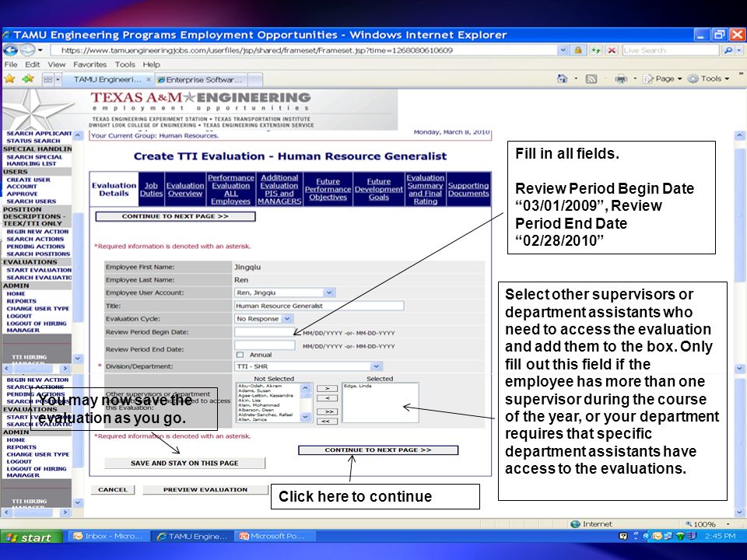Select Edge, Linda in Selected list

point(357,386)
